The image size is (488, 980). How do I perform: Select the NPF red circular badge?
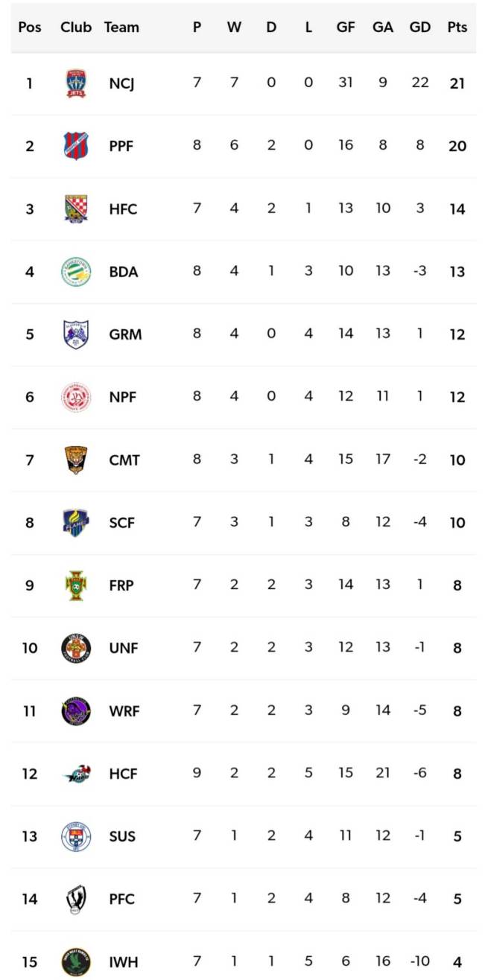pos(76,397)
